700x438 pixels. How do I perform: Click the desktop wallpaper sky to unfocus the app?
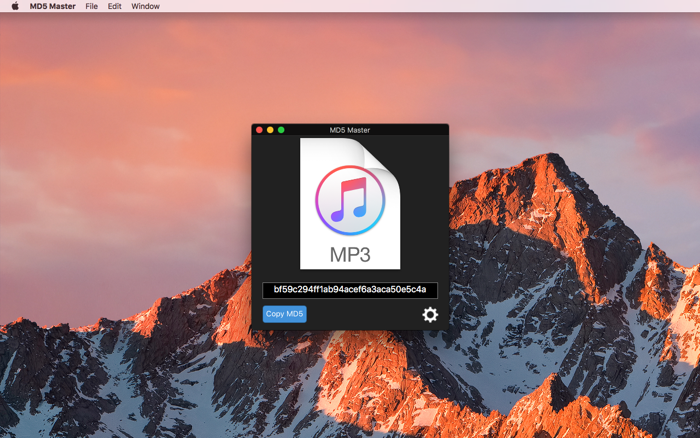point(134,89)
